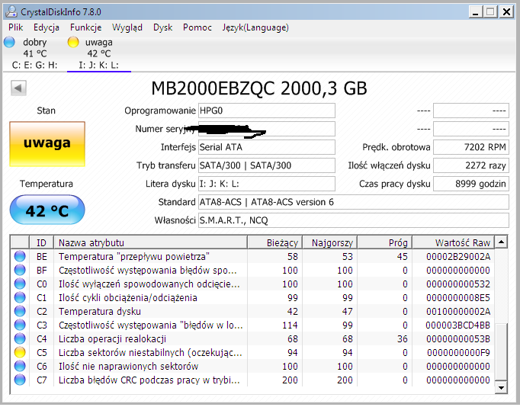This screenshot has width=520, height=420.
Task: Click the status orb for attribute BE
Action: coord(20,256)
